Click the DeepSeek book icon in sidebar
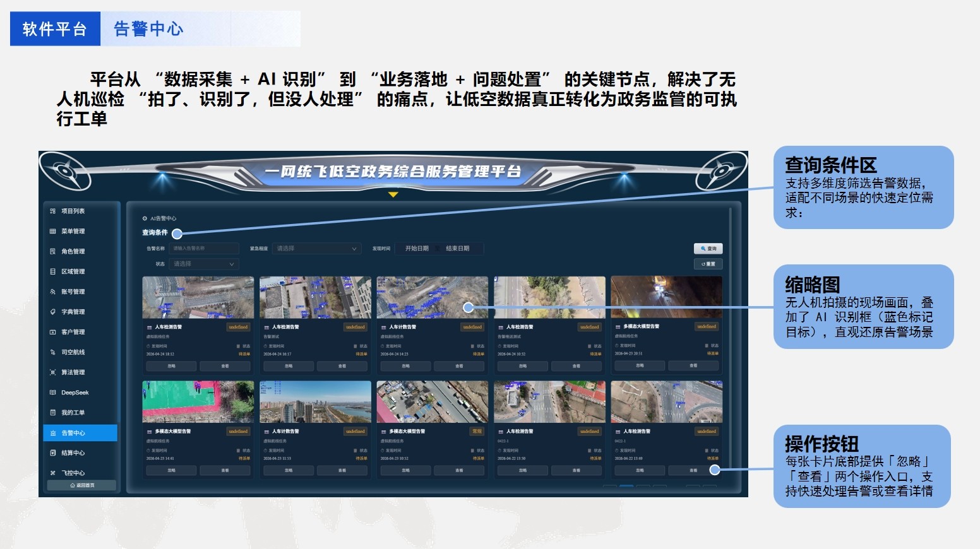This screenshot has width=980, height=549. pos(53,393)
